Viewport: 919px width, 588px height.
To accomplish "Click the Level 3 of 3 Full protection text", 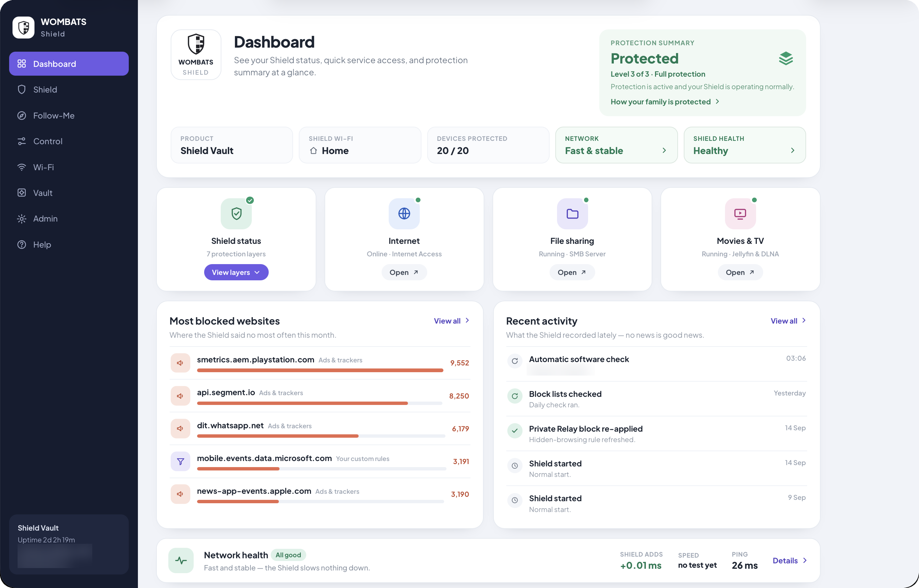I will click(658, 74).
